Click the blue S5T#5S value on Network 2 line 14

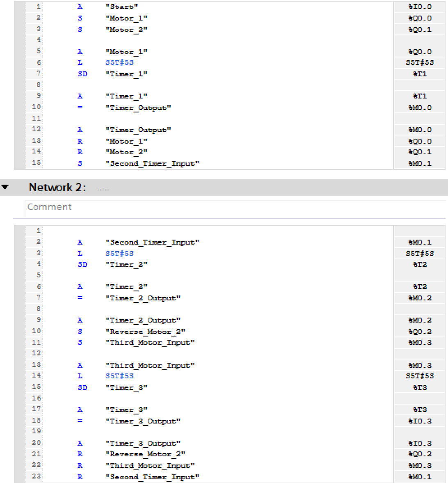tap(119, 376)
